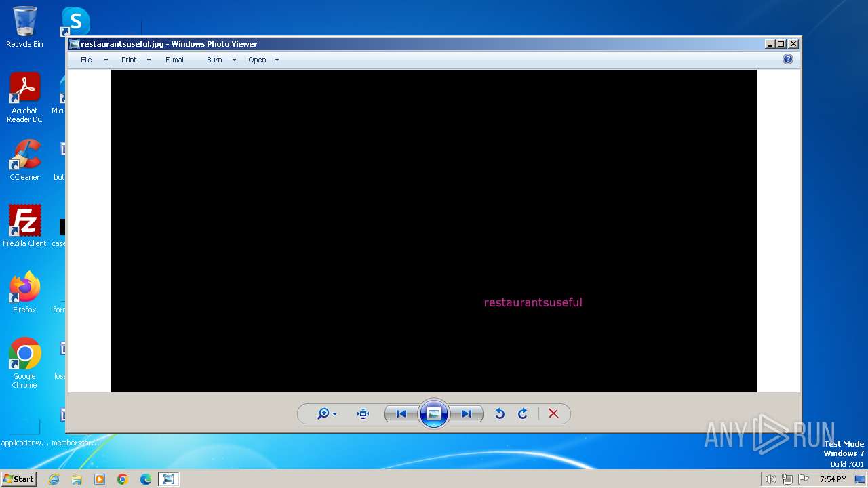The height and width of the screenshot is (488, 868).
Task: Launch Chrome from the taskbar
Action: [123, 479]
